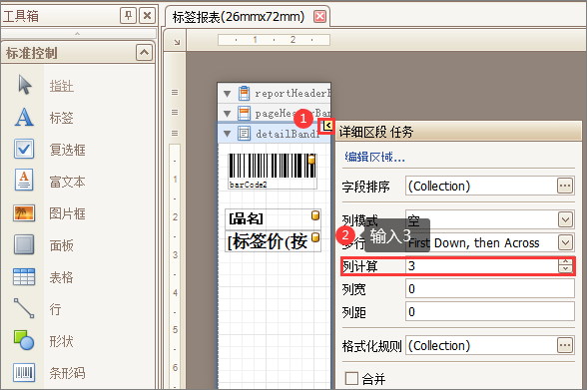Collapse the 标准控制 toolbox group
588x390 pixels.
pos(145,53)
